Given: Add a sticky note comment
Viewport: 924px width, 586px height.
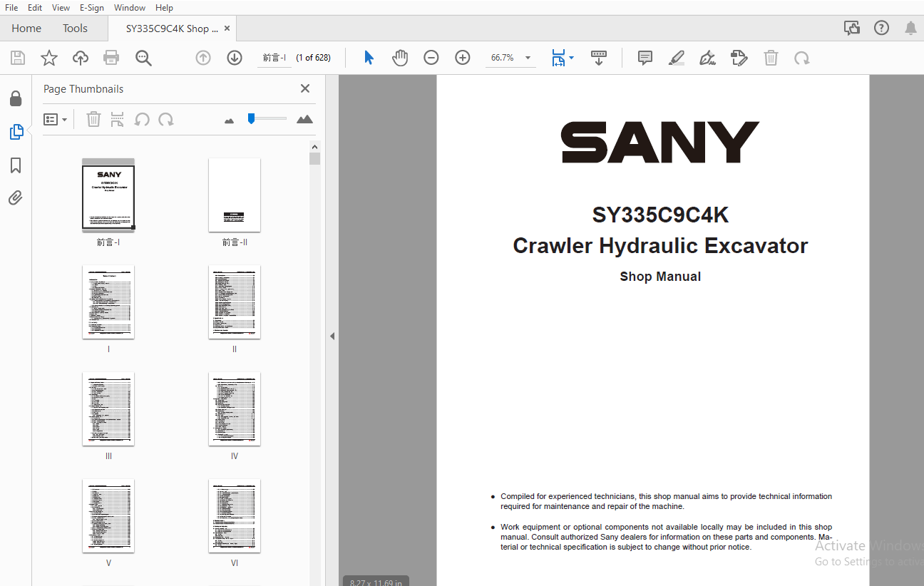Looking at the screenshot, I should pyautogui.click(x=645, y=58).
